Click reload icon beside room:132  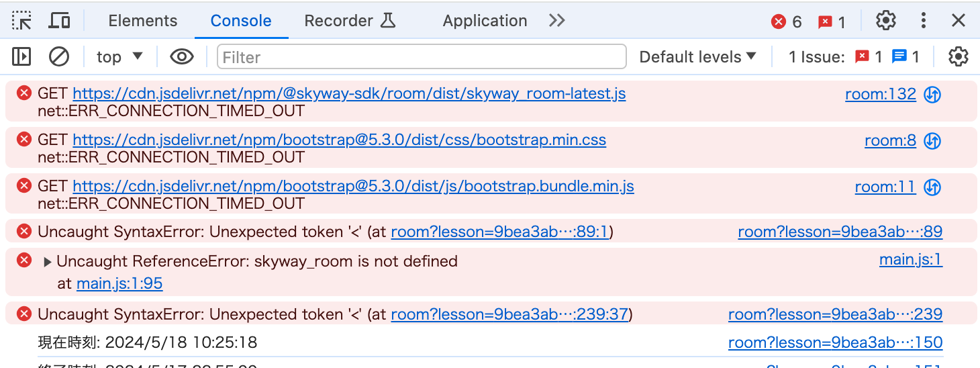(932, 95)
